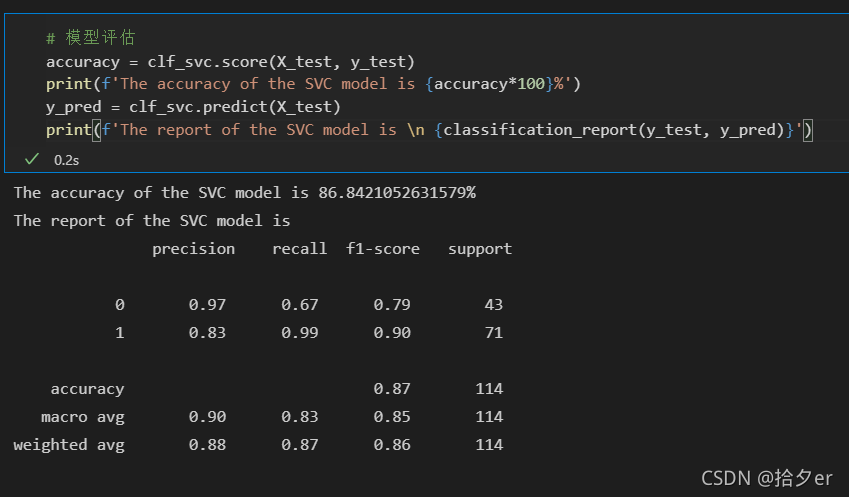Click macro avg f1-score value 0.85
Image resolution: width=849 pixels, height=497 pixels.
(x=392, y=417)
